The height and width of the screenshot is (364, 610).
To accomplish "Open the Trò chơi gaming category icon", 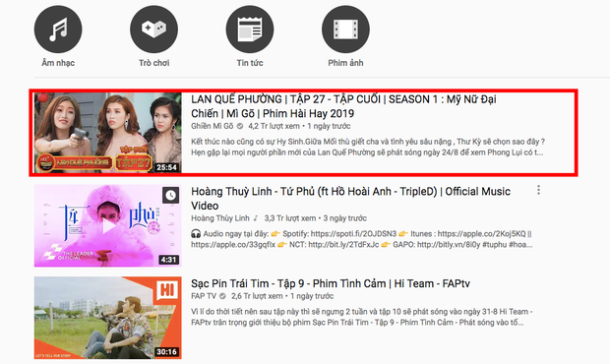I will tap(154, 30).
